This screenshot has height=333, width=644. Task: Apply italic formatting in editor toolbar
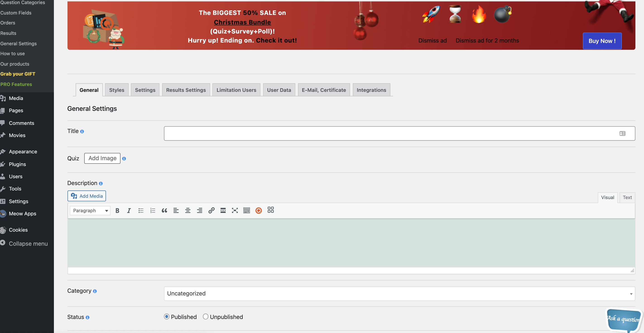click(x=129, y=211)
